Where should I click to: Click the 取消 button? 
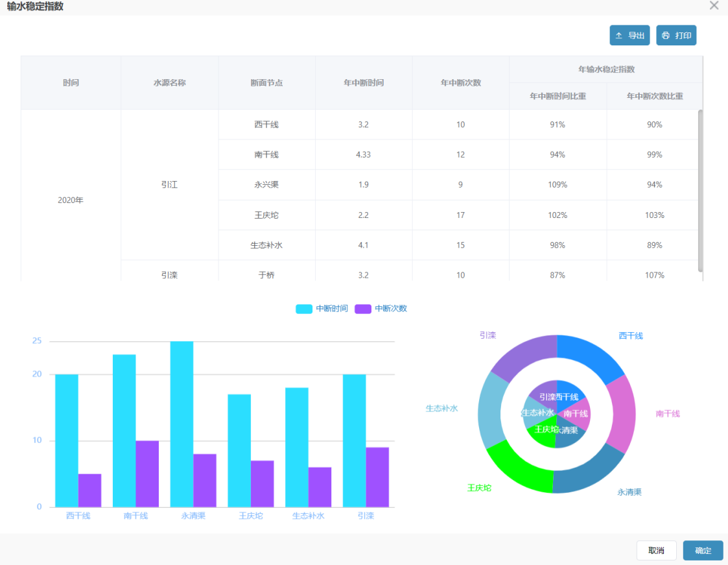point(656,551)
